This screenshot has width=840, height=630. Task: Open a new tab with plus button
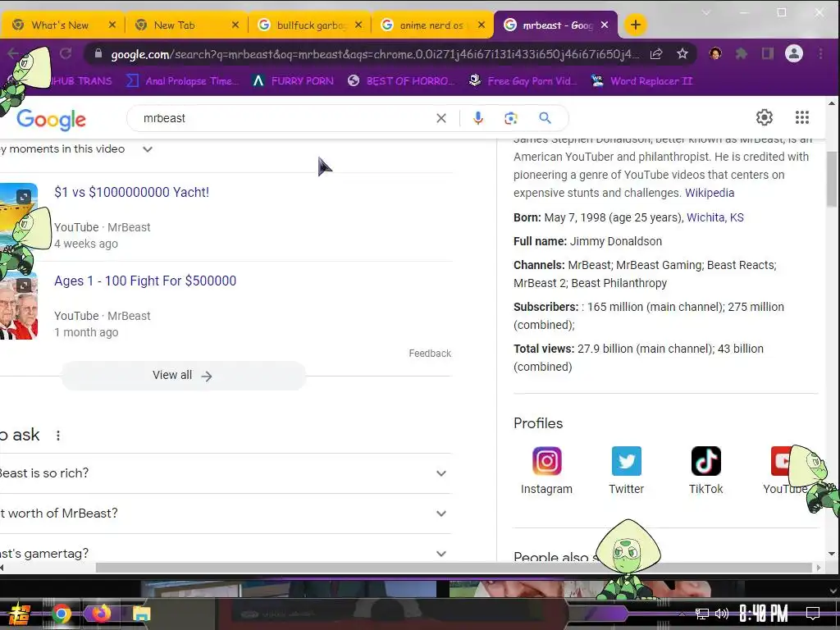[636, 25]
